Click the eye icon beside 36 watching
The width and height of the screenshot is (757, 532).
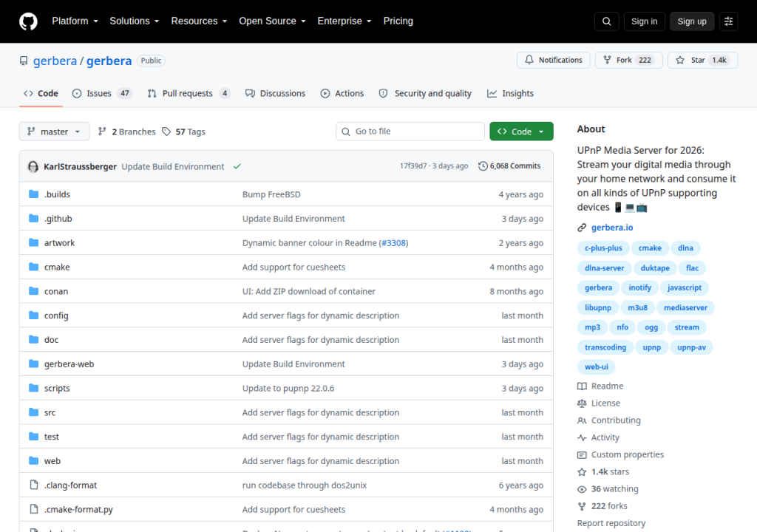[x=582, y=489]
